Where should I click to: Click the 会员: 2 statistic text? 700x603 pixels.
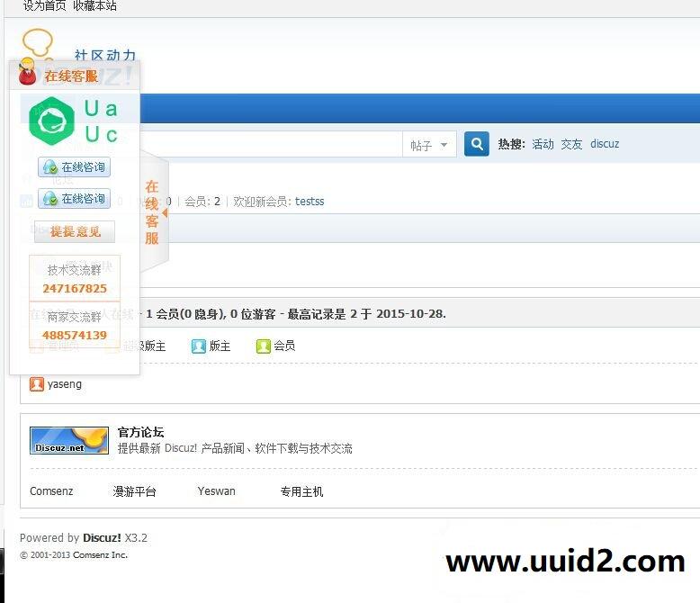pyautogui.click(x=202, y=202)
